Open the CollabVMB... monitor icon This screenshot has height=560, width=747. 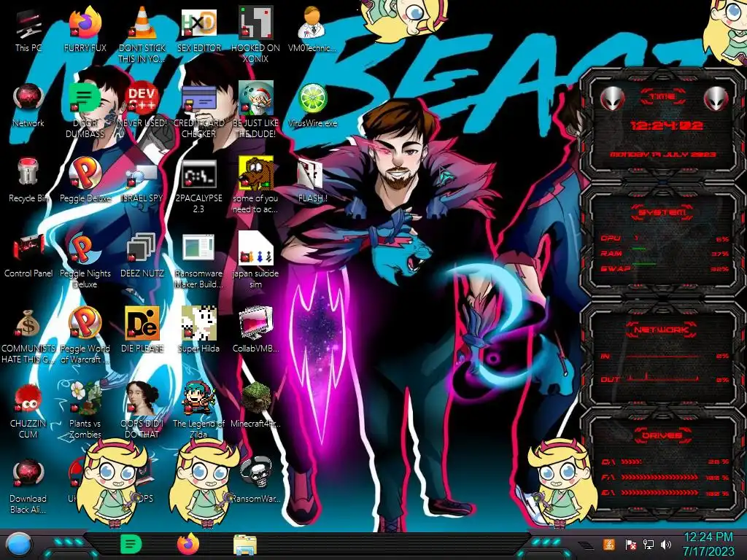tap(255, 330)
